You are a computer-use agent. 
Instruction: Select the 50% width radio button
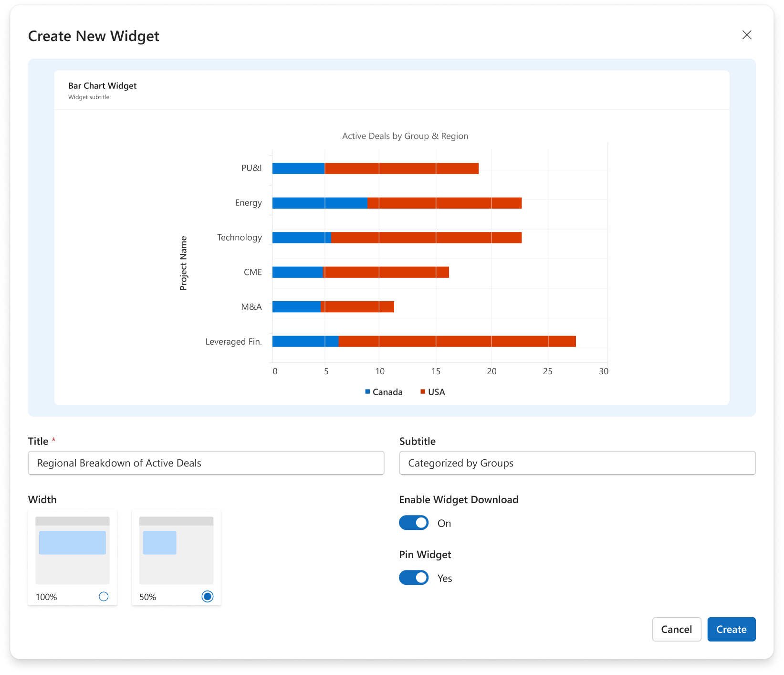tap(208, 596)
